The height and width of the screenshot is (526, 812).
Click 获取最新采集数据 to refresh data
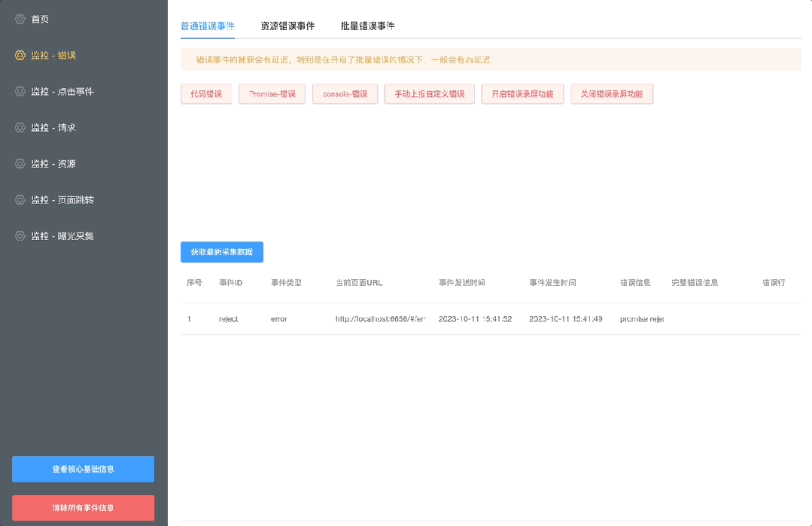(x=221, y=252)
